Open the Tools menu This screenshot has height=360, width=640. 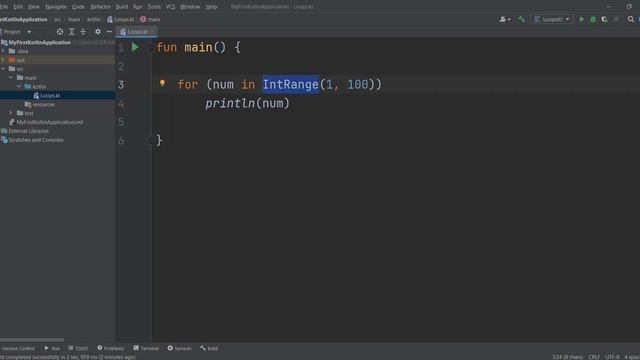[x=154, y=7]
